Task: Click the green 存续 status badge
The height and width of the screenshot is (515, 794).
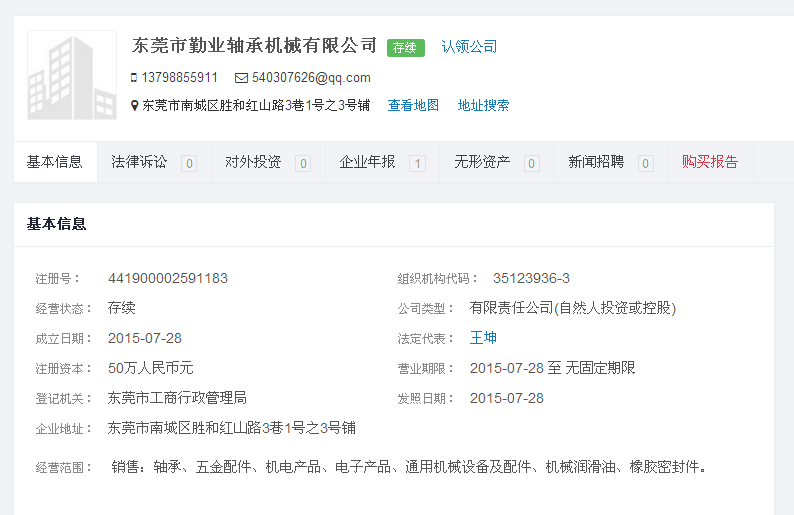Action: (406, 47)
